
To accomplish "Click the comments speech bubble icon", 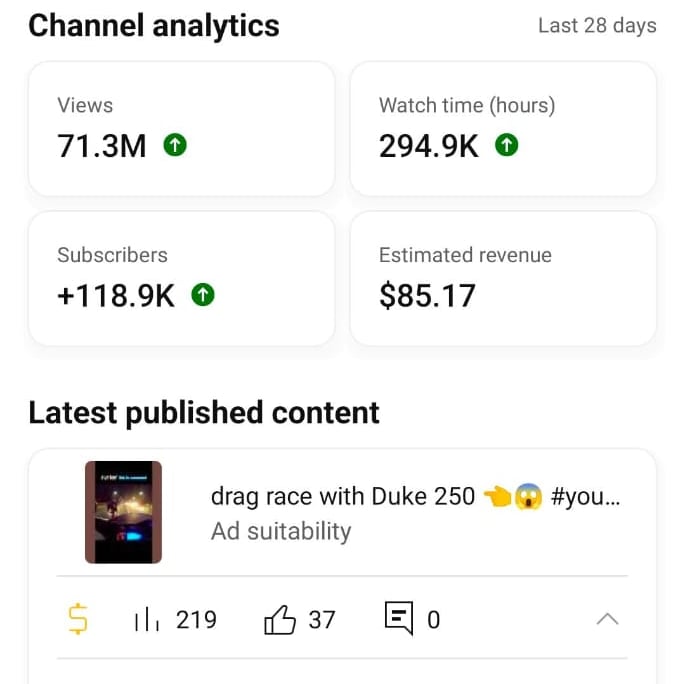I will [398, 620].
